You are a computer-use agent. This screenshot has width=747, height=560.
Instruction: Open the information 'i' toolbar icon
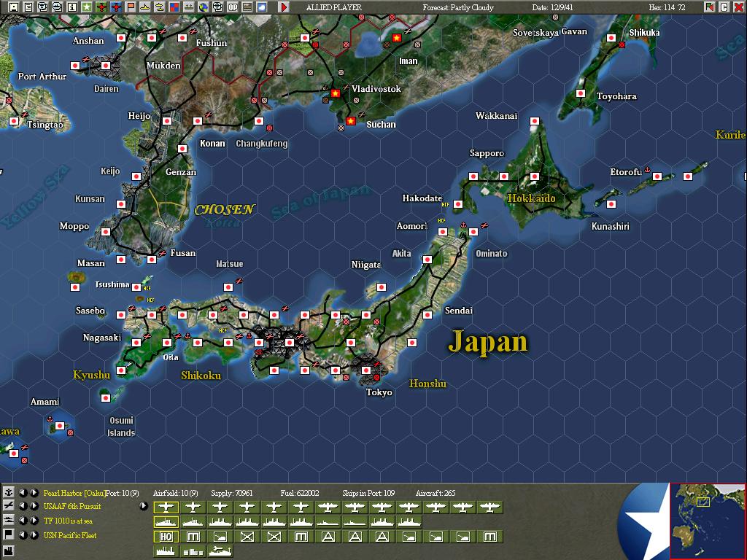click(71, 7)
